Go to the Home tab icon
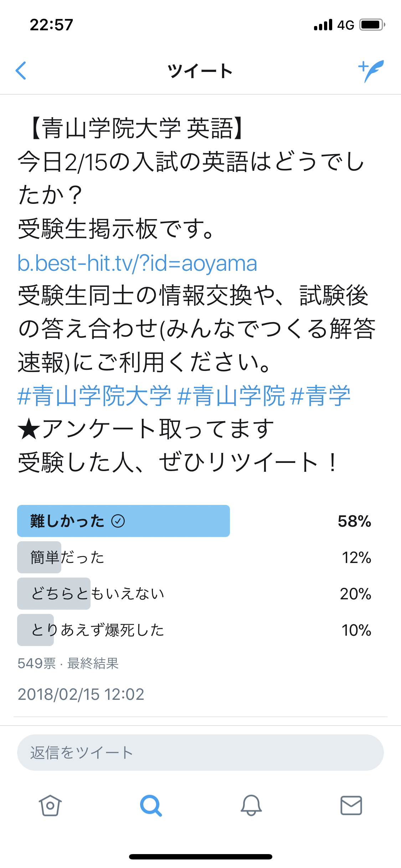This screenshot has width=401, height=868. 50,805
